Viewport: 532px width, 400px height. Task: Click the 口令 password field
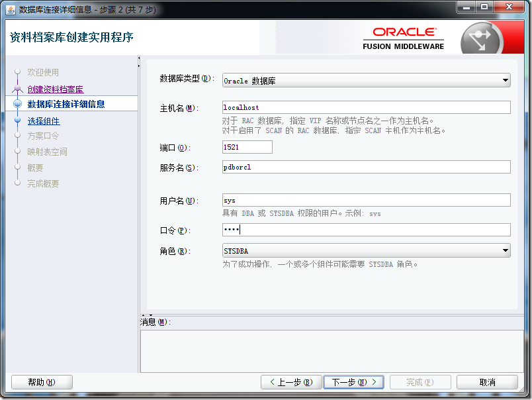tap(367, 230)
